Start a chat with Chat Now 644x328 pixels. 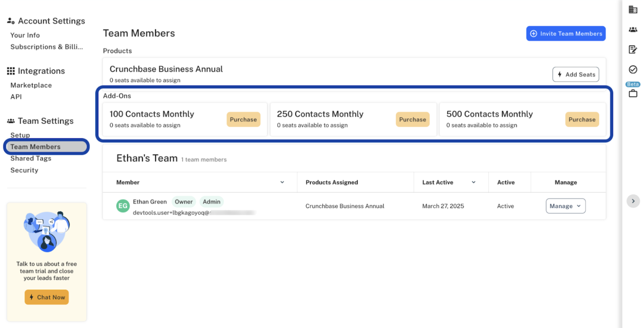click(x=47, y=297)
